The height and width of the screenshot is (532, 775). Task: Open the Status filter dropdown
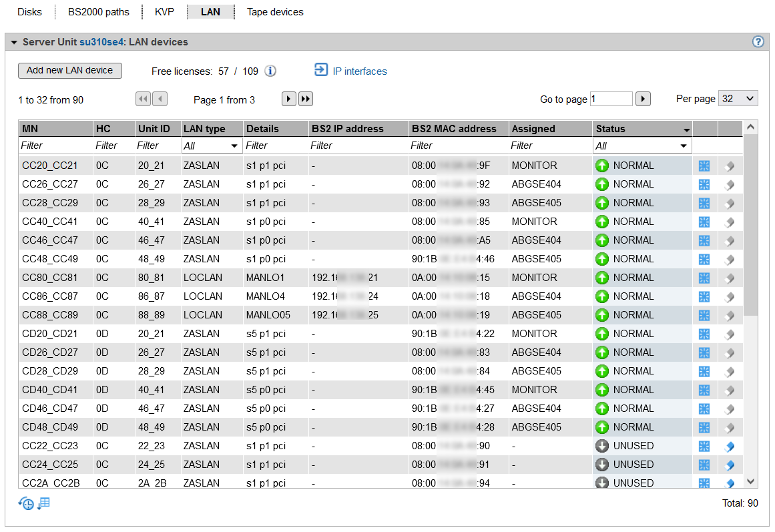[x=641, y=146]
